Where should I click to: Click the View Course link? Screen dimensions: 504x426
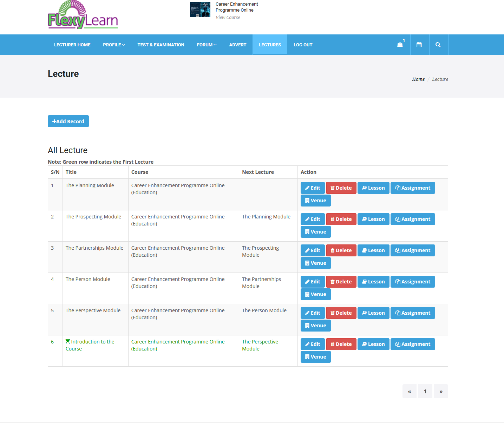pos(228,18)
